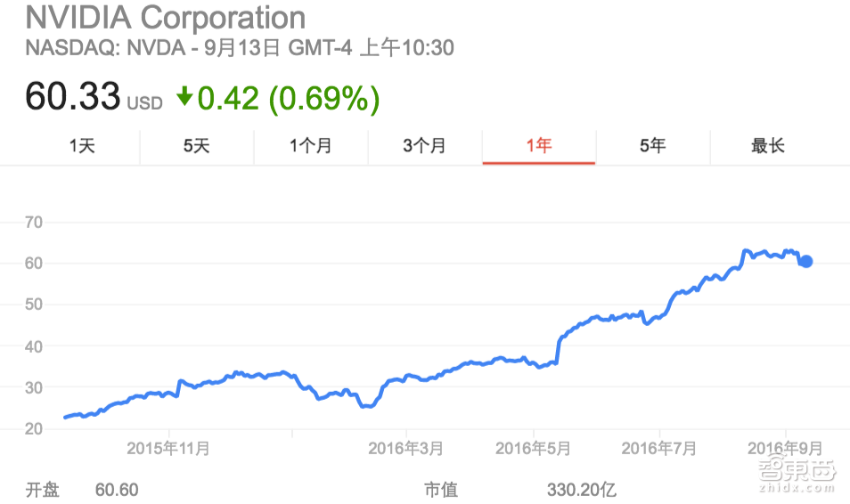Click the blue endpoint dot on chart
The width and height of the screenshot is (850, 504).
(x=805, y=261)
